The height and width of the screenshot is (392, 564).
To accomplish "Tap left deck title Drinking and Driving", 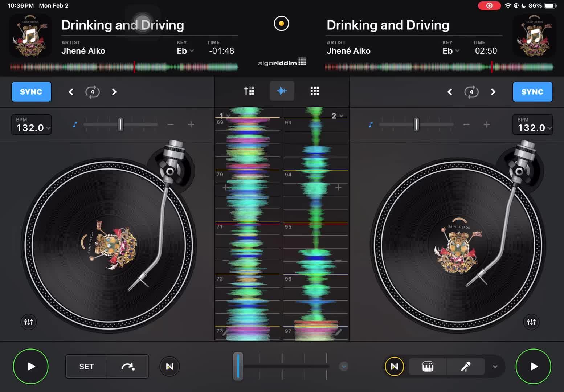I will pos(123,25).
